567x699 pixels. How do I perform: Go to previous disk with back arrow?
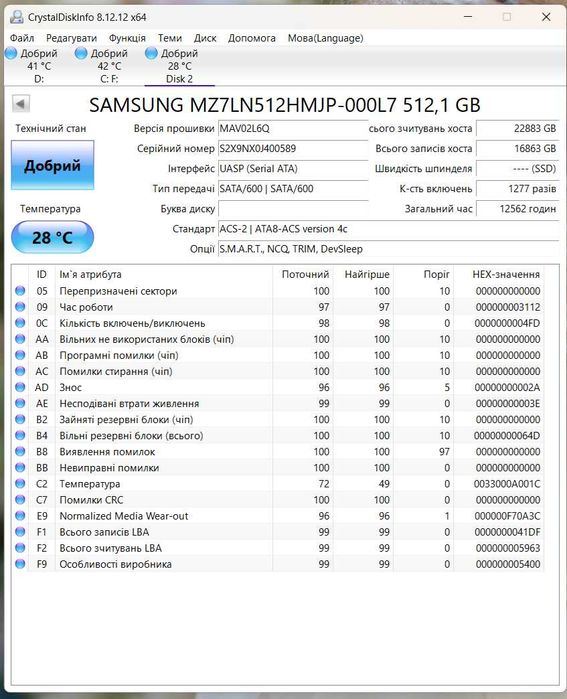pos(21,104)
